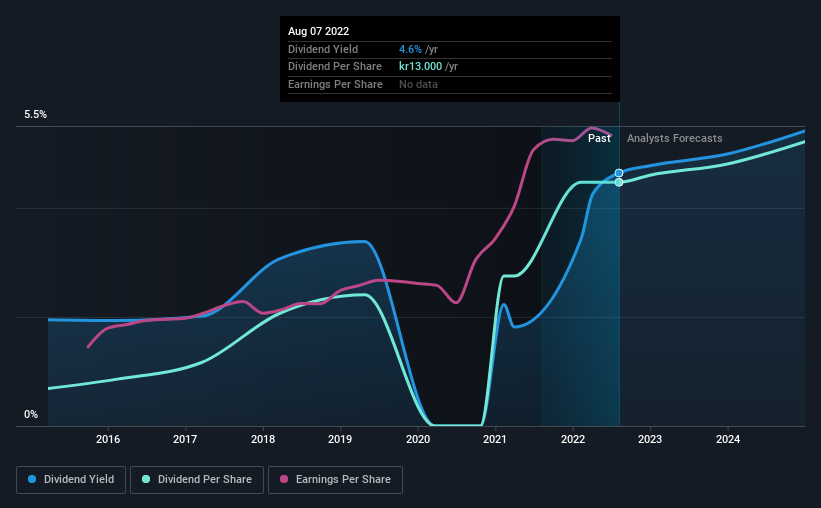821x508 pixels.
Task: Click the 2022 x-axis label
Action: pos(573,439)
